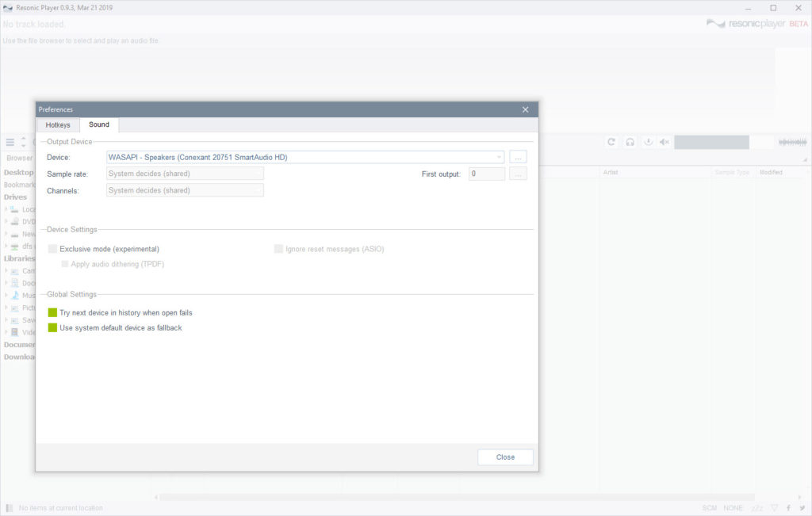Expand the Local disk node arrow in tree
The width and height of the screenshot is (812, 516).
coord(6,209)
